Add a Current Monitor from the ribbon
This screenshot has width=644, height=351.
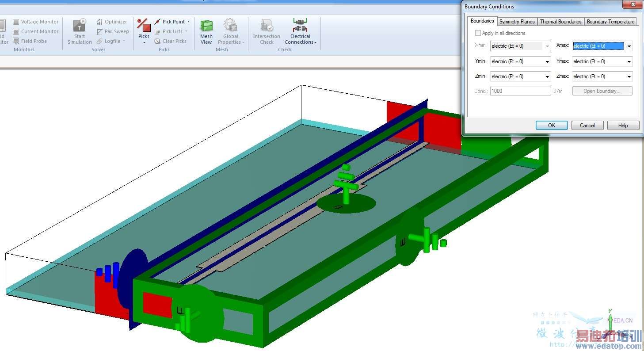pyautogui.click(x=35, y=31)
